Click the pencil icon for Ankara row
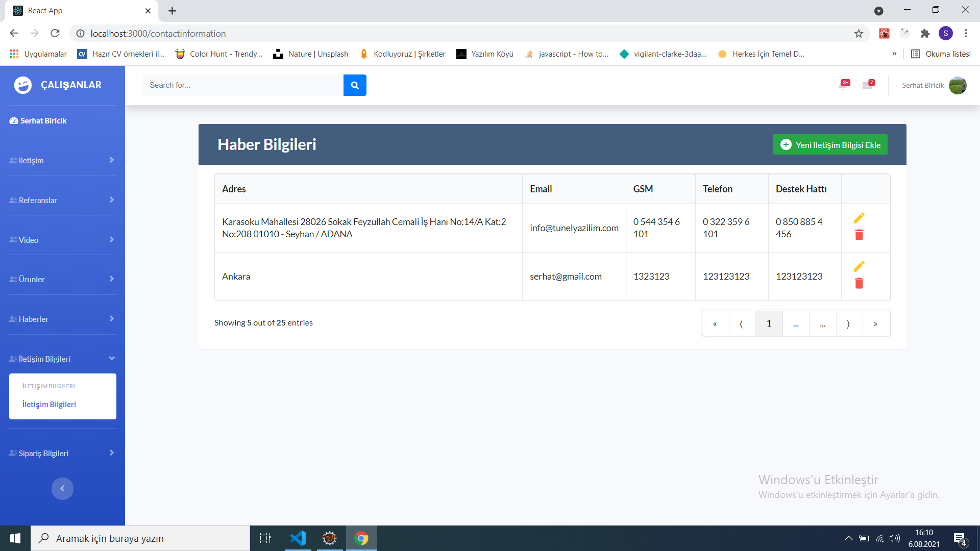The image size is (980, 551). click(x=859, y=266)
